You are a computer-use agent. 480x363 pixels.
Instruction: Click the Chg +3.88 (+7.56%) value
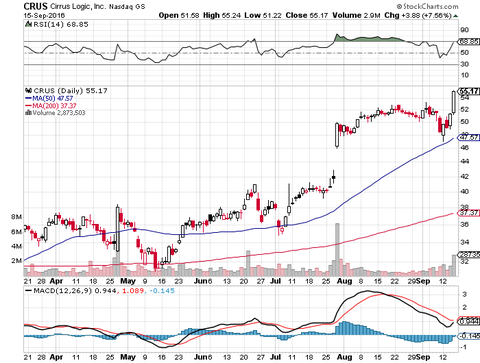[x=418, y=15]
